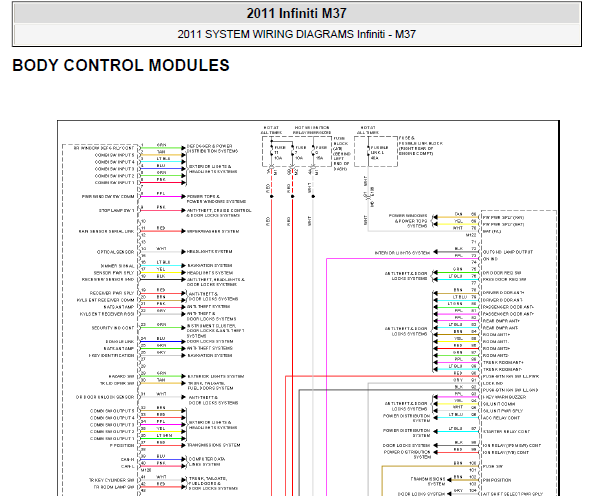
Task: Click the 'WIPER/WASHER SYSTEM' destination text
Action: 213,232
